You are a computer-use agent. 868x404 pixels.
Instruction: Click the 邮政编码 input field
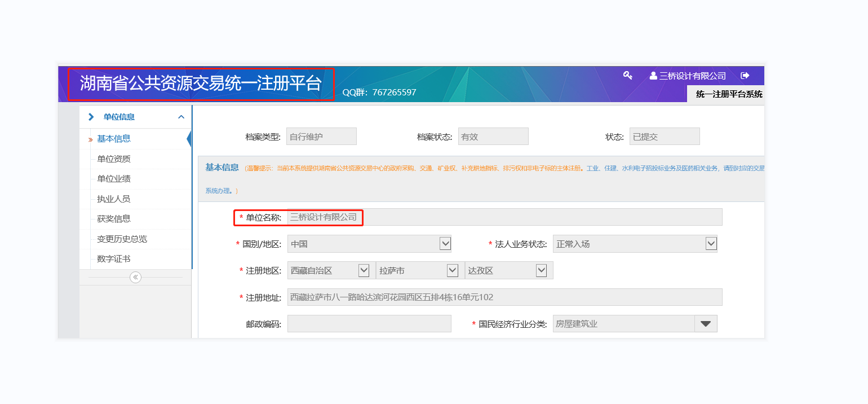tap(369, 324)
